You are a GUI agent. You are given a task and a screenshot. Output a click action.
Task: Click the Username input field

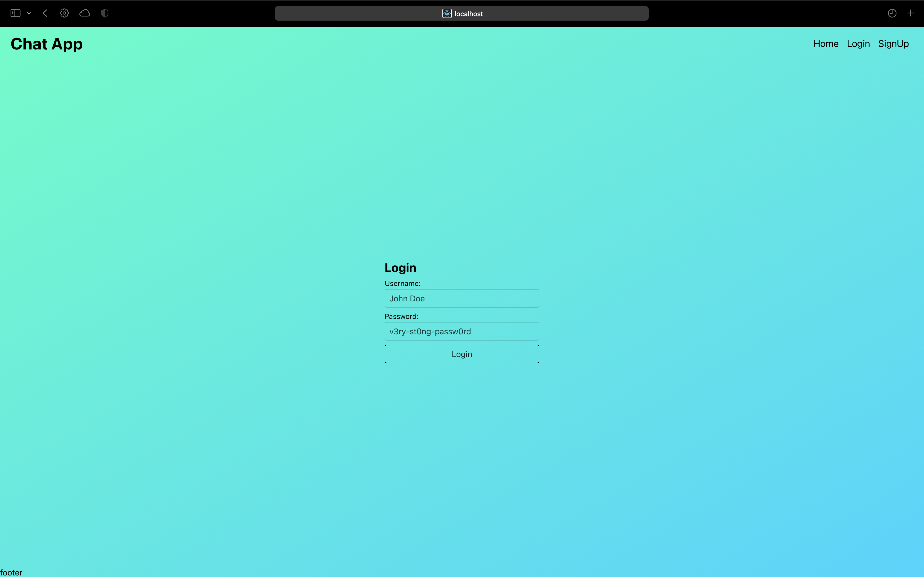(462, 299)
